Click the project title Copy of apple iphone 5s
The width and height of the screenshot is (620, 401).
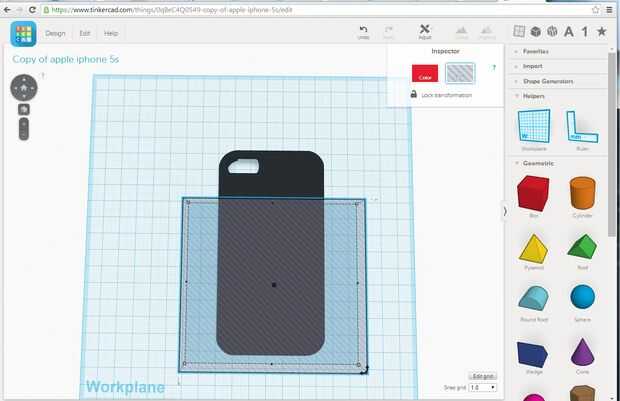click(66, 59)
